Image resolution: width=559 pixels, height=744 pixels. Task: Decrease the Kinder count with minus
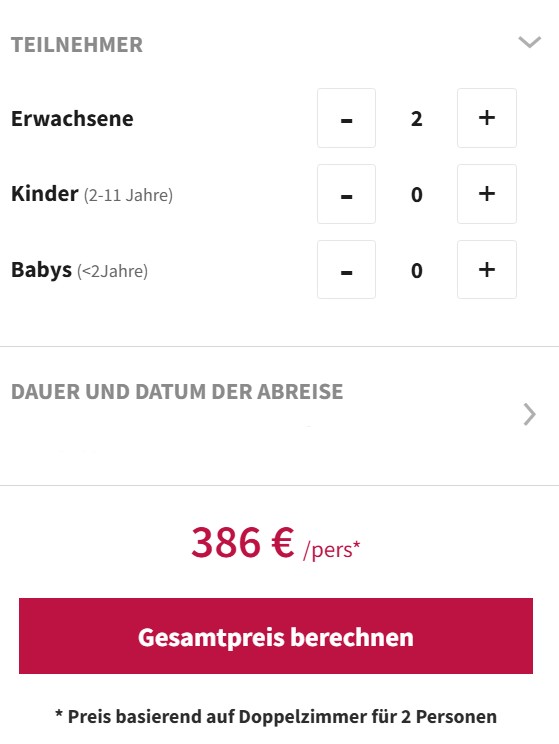pyautogui.click(x=346, y=194)
